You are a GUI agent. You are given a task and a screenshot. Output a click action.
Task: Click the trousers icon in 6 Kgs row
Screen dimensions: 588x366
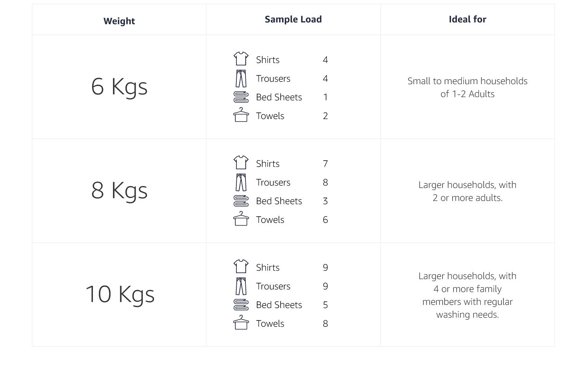coord(241,78)
